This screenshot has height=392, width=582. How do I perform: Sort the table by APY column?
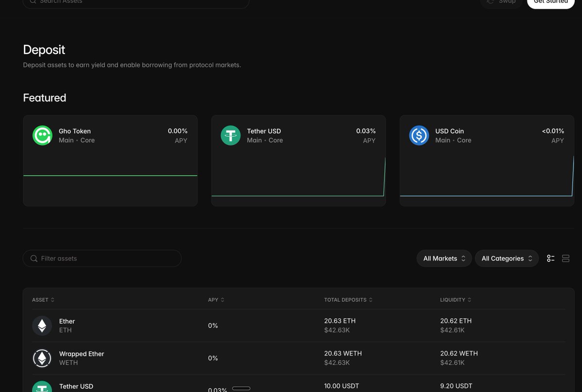click(216, 300)
